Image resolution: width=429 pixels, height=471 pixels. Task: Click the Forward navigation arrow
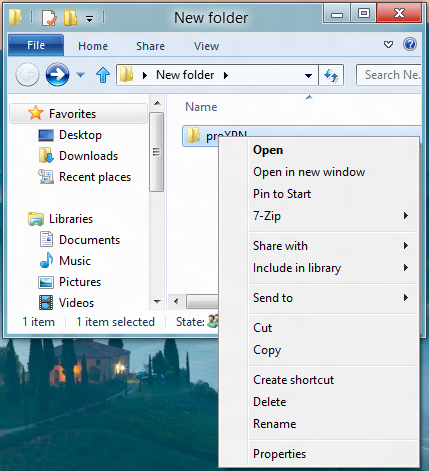point(57,75)
